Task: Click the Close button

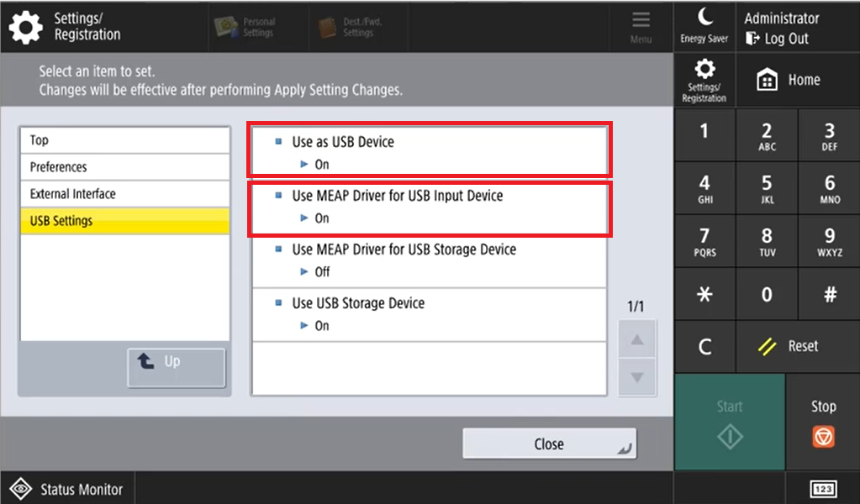Action: click(x=549, y=444)
